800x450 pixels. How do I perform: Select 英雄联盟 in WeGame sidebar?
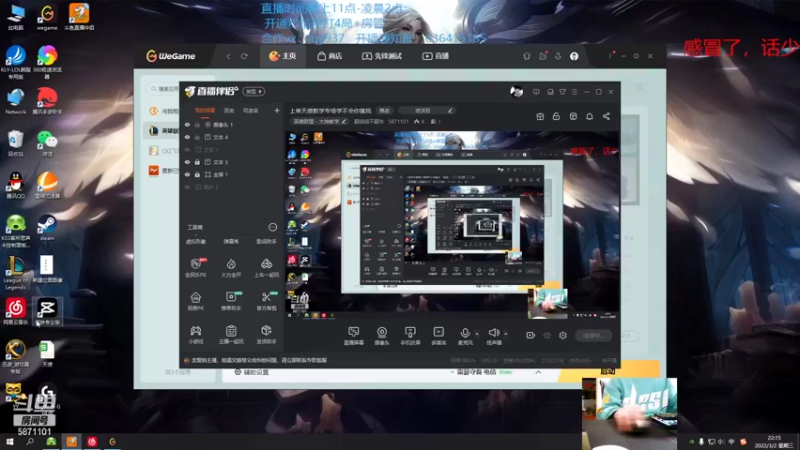(x=163, y=131)
